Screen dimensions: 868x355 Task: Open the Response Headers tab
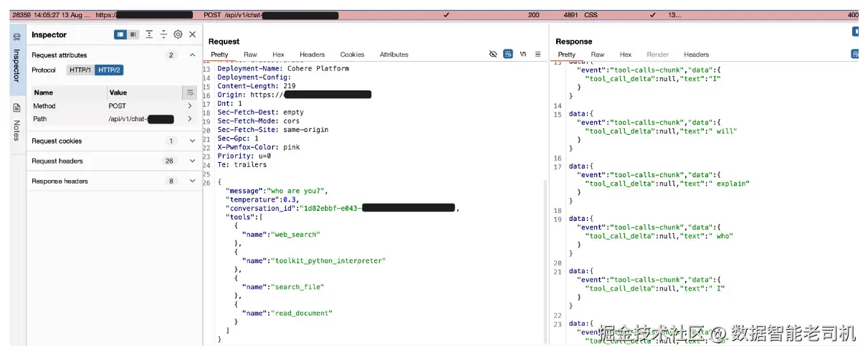[x=696, y=55]
